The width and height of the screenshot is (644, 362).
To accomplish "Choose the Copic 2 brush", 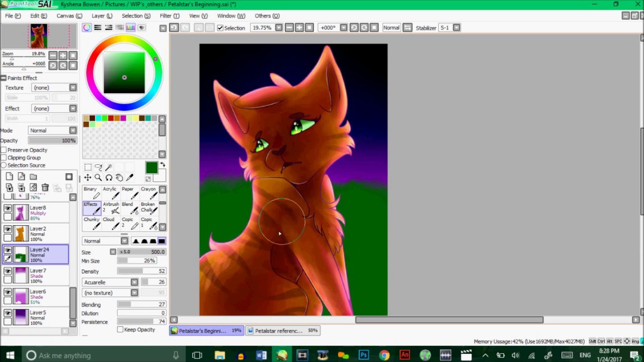I will (129, 223).
